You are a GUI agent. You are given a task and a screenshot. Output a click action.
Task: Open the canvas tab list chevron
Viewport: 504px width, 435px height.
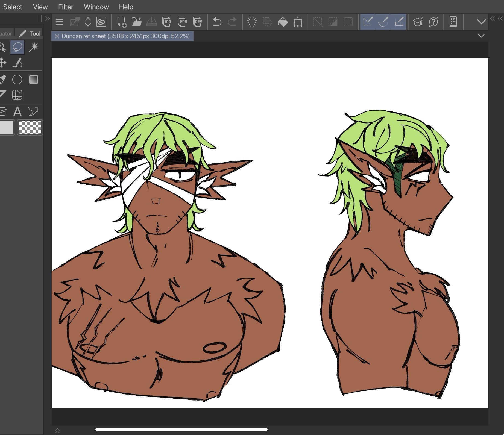click(481, 36)
